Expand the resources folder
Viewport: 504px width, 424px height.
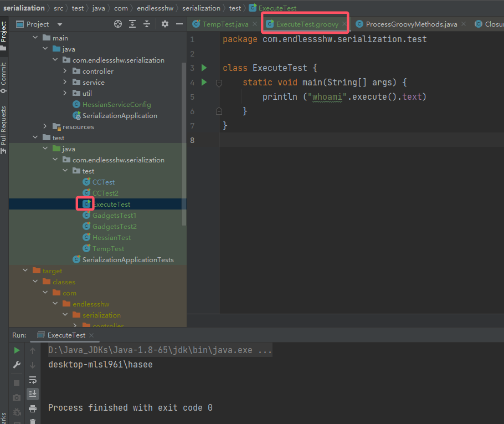45,126
